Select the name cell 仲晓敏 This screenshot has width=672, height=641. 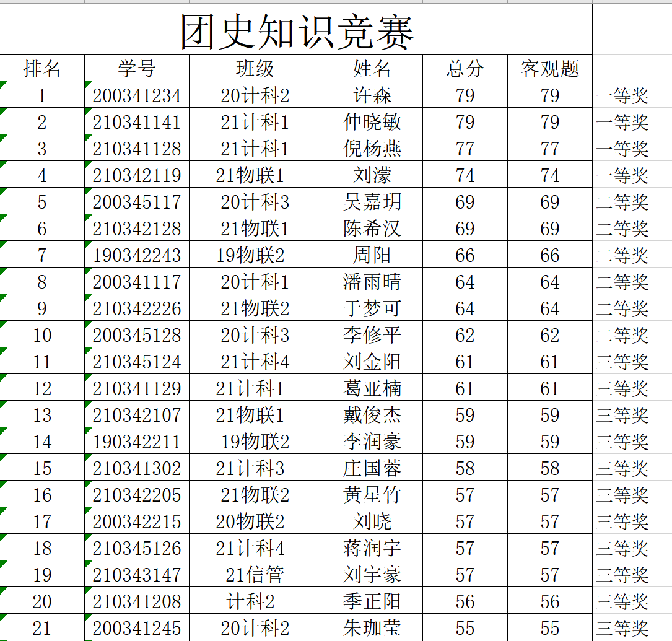372,122
